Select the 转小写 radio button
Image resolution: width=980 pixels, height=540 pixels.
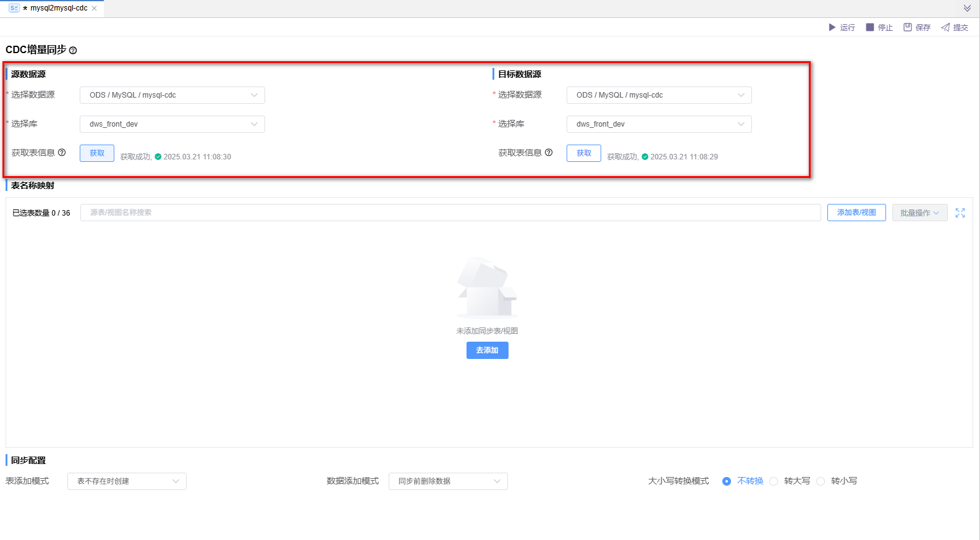click(821, 481)
